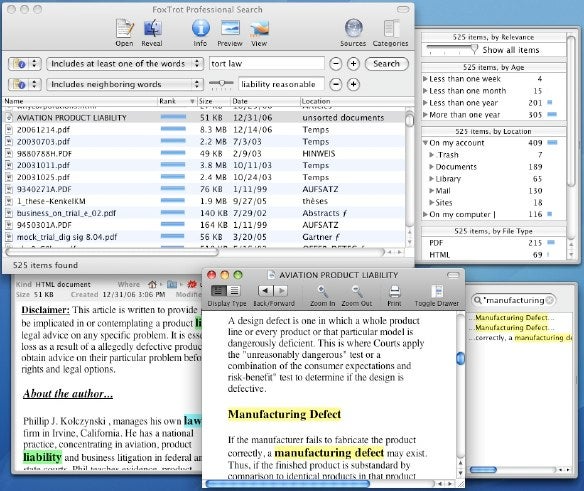Click the Forward arrow in preview window
584x491 pixels.
click(x=281, y=291)
